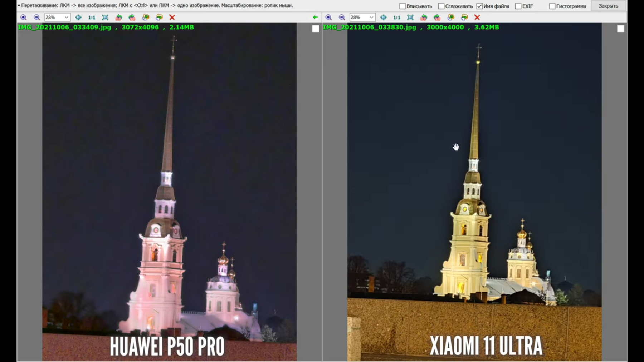This screenshot has width=644, height=362.
Task: Zoom out on the right Xiaomi image
Action: click(x=342, y=17)
